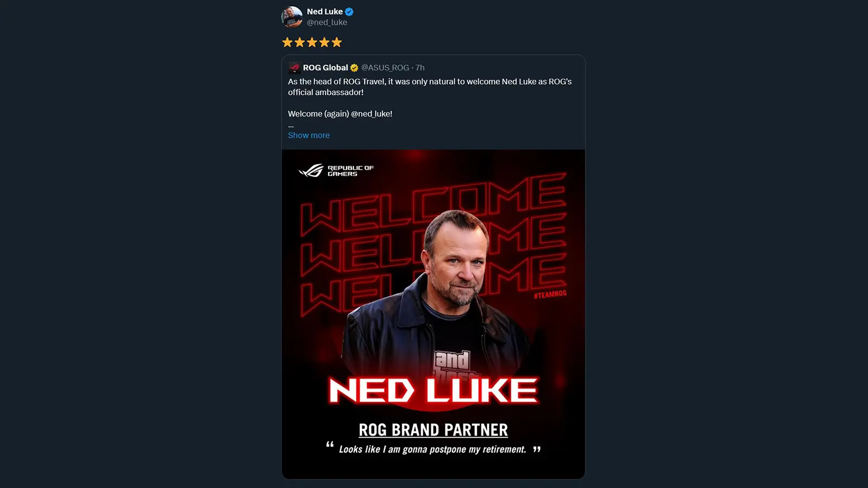Open the Ned Luke display name
Image resolution: width=868 pixels, height=488 pixels.
pyautogui.click(x=325, y=11)
